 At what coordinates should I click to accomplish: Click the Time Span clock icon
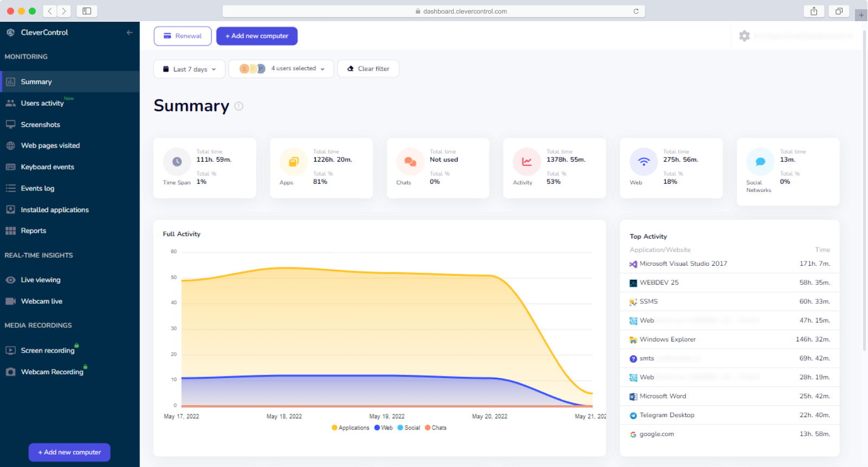pos(177,162)
